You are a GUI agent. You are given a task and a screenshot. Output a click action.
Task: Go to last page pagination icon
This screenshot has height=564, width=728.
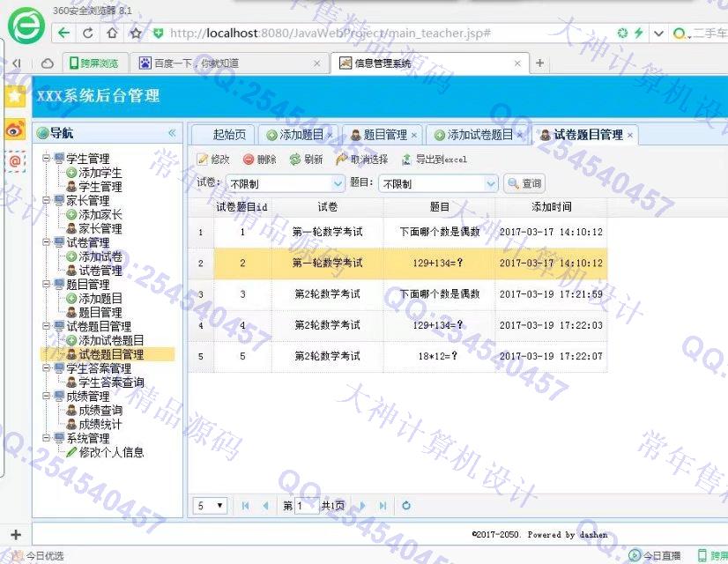(383, 506)
